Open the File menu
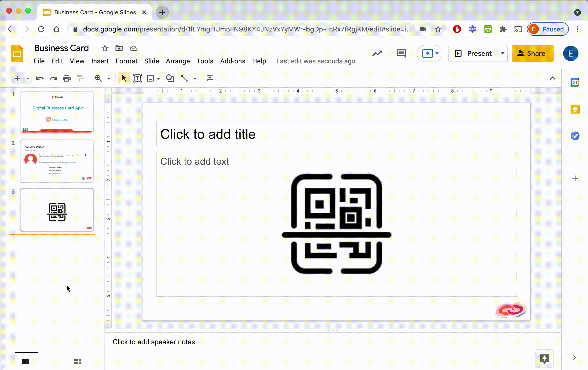588x370 pixels. (x=39, y=61)
